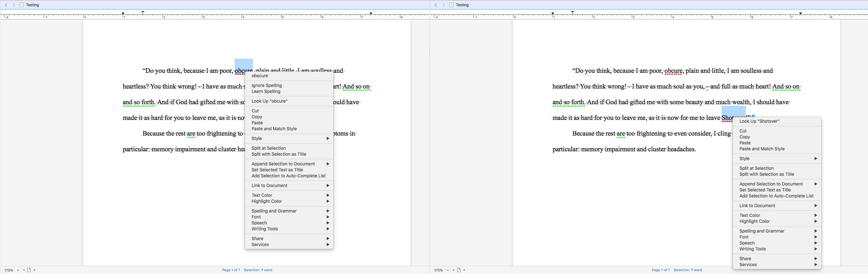Screen dimensions: 868x274
Task: Expand Writing Tools submenu in left context menu
Action: coord(289,229)
